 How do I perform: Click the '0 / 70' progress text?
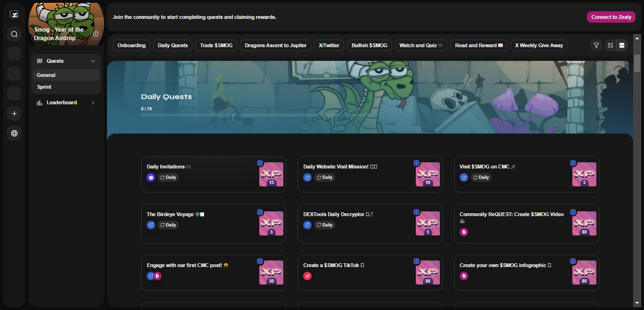146,109
